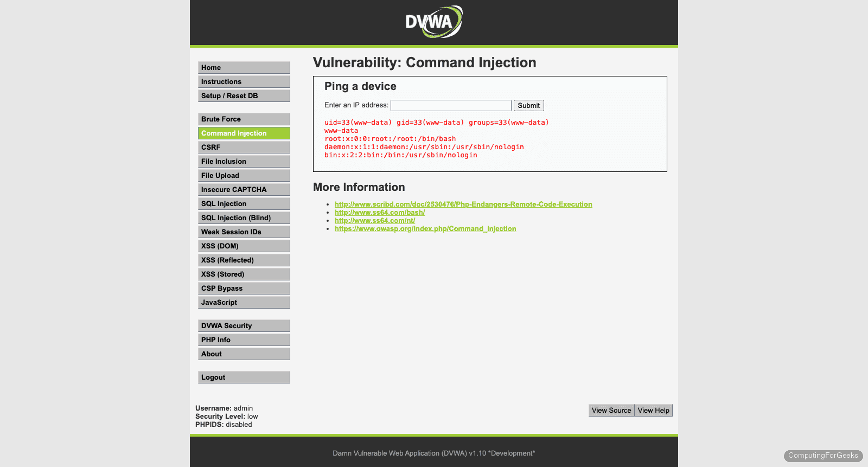The image size is (868, 467).
Task: Select the Brute Force vulnerability
Action: (x=244, y=119)
